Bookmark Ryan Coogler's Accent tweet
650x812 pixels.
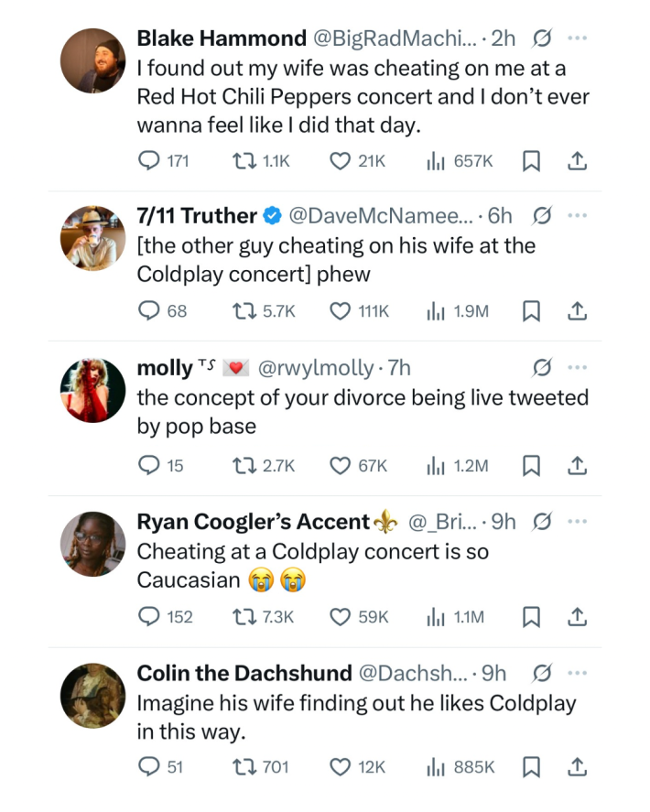(530, 617)
